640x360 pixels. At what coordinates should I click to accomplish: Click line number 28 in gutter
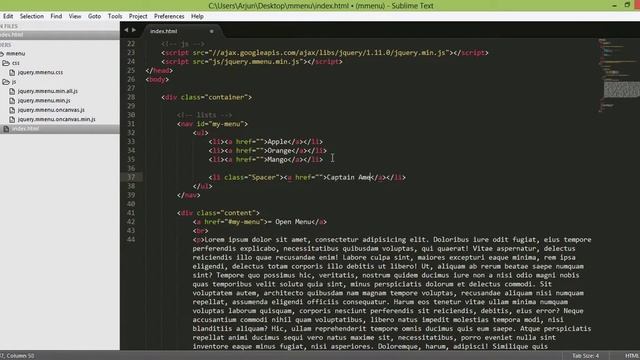(x=131, y=97)
